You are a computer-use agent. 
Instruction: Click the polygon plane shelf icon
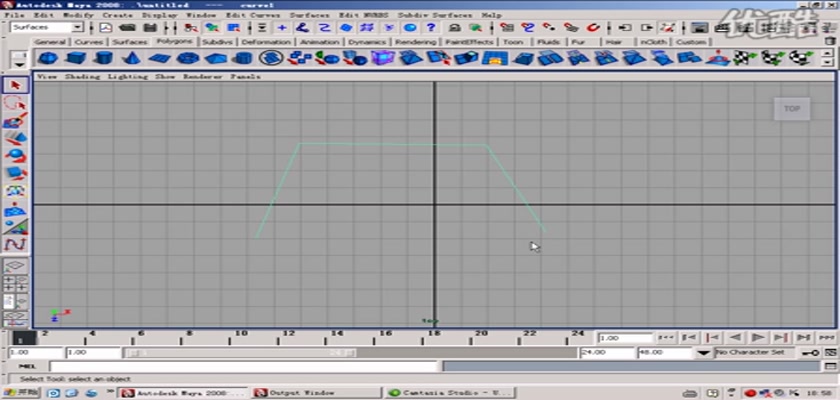(158, 59)
